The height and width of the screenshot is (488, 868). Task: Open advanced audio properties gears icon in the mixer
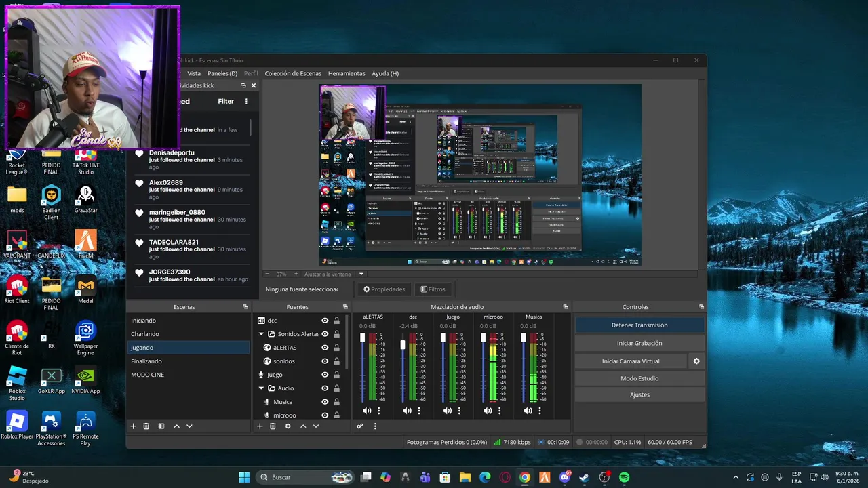click(x=360, y=426)
